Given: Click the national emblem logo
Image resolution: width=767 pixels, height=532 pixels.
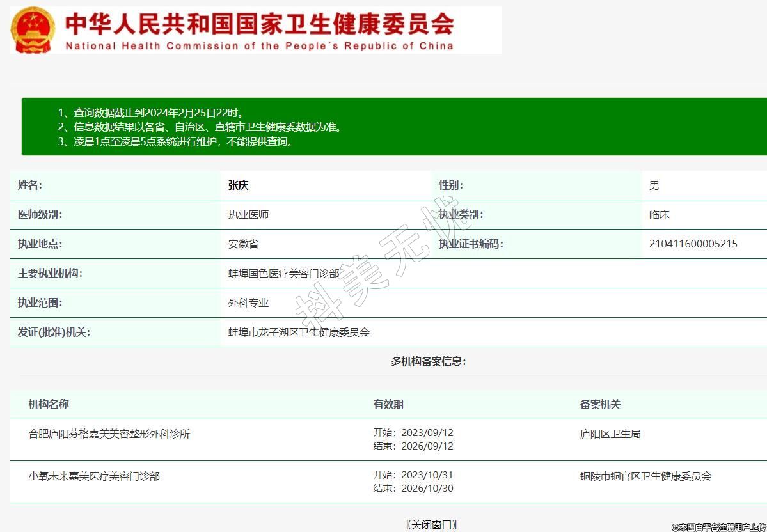Looking at the screenshot, I should click(33, 29).
